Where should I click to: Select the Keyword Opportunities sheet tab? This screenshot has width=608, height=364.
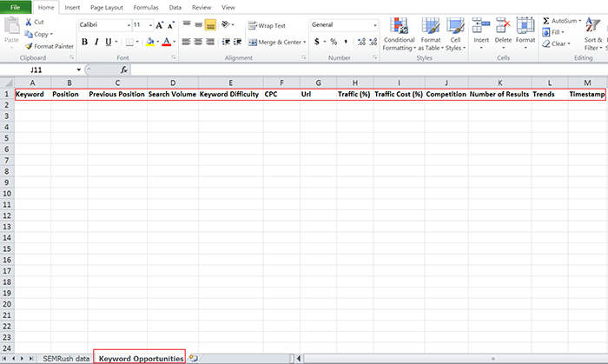pyautogui.click(x=141, y=359)
